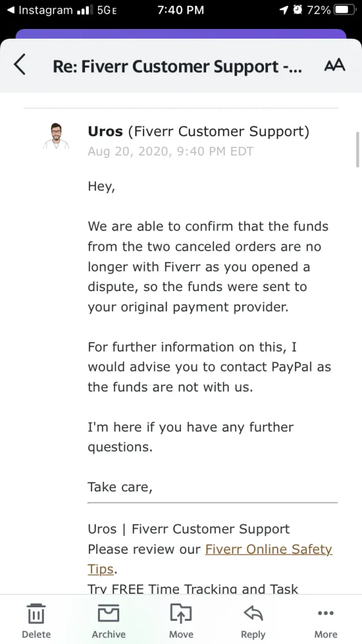Tap the status bar clock
362x644 pixels.
[180, 10]
